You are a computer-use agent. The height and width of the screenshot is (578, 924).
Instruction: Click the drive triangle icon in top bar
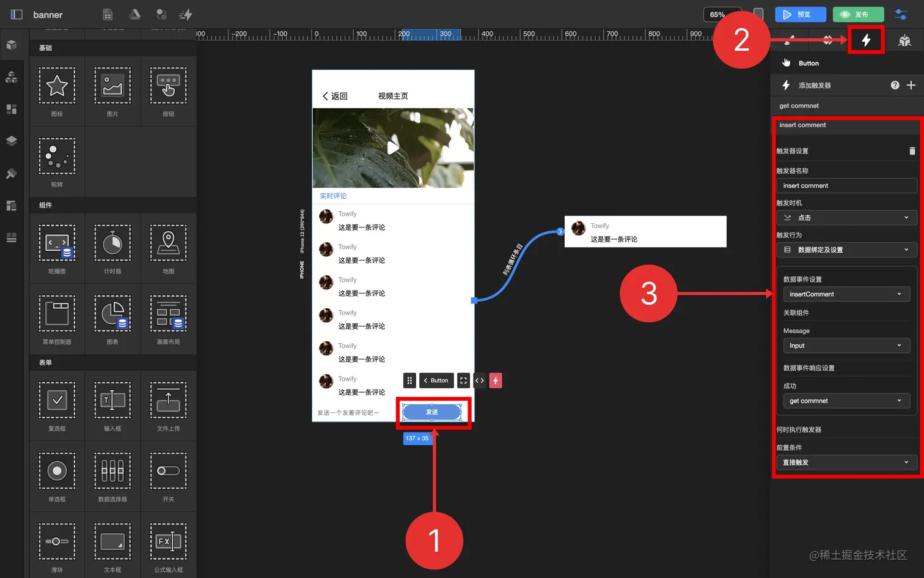pos(134,15)
